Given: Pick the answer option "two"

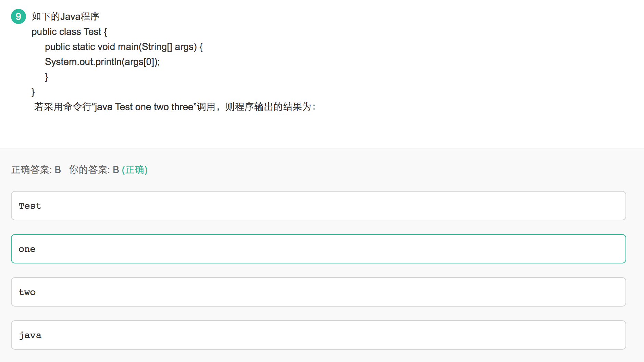Looking at the screenshot, I should tap(319, 292).
